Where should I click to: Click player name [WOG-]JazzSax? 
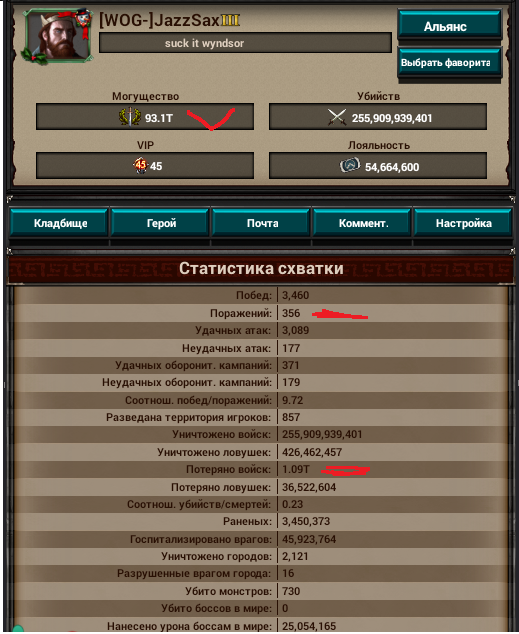(x=159, y=20)
